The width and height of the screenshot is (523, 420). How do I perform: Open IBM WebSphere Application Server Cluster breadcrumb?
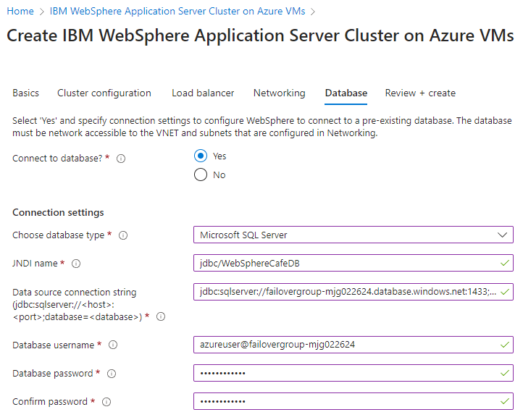tap(177, 12)
